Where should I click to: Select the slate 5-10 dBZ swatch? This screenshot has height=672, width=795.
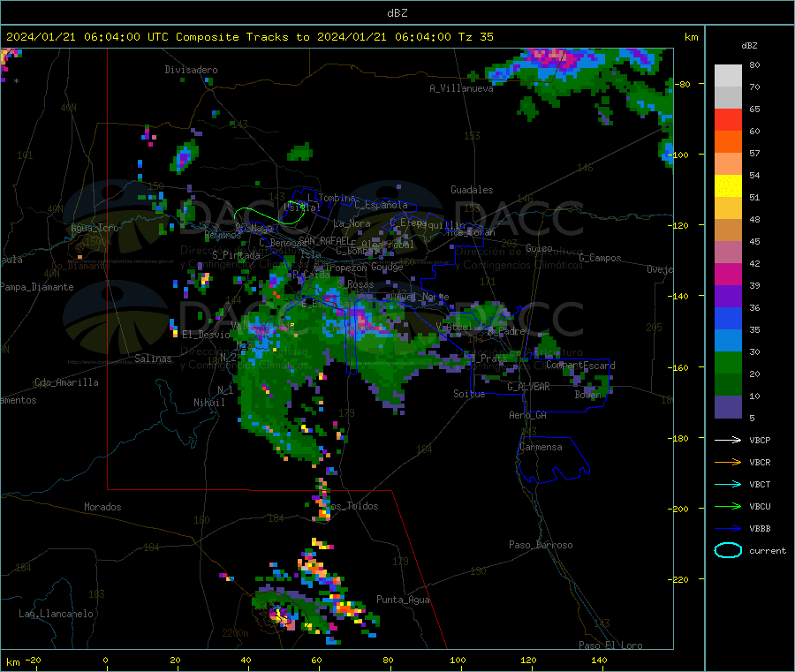[x=728, y=407]
